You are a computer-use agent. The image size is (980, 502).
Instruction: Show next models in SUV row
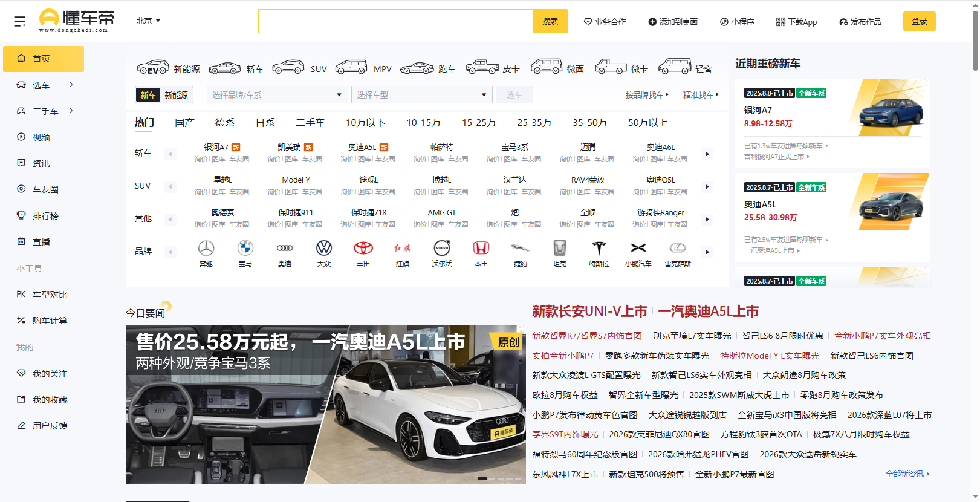[x=707, y=187]
